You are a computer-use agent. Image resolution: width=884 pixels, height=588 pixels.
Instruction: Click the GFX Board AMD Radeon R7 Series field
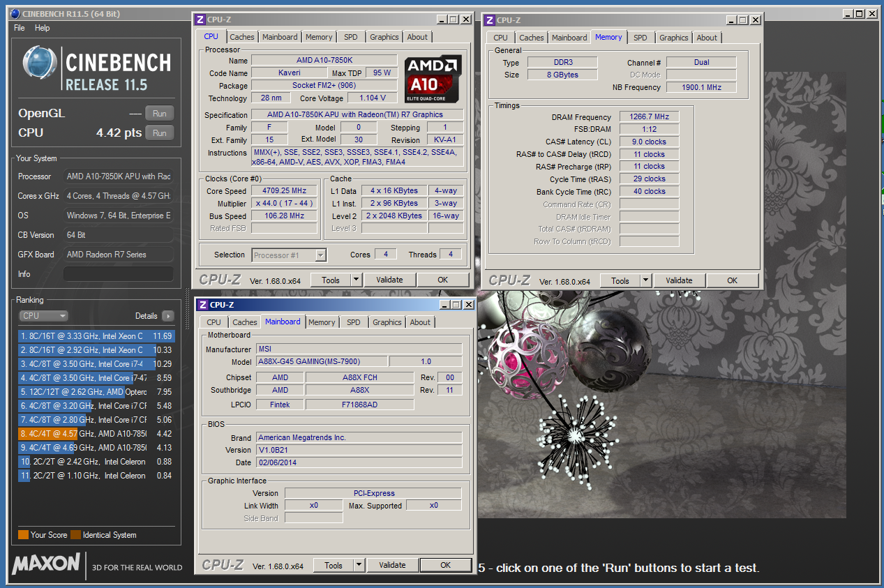[119, 255]
